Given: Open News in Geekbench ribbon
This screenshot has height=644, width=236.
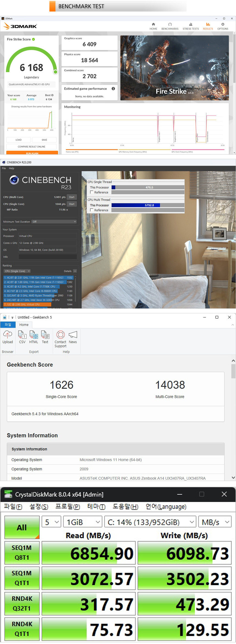Looking at the screenshot, I should pyautogui.click(x=73, y=337).
